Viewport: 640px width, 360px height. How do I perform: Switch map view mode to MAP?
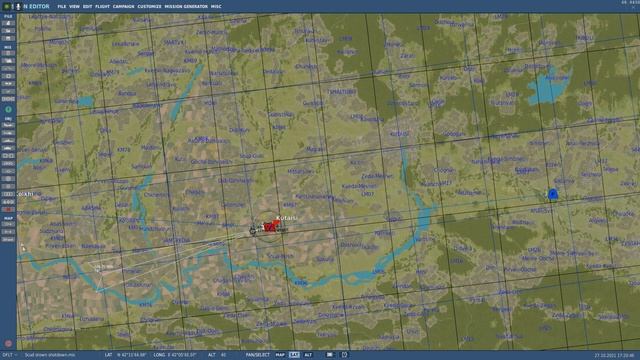(x=280, y=355)
